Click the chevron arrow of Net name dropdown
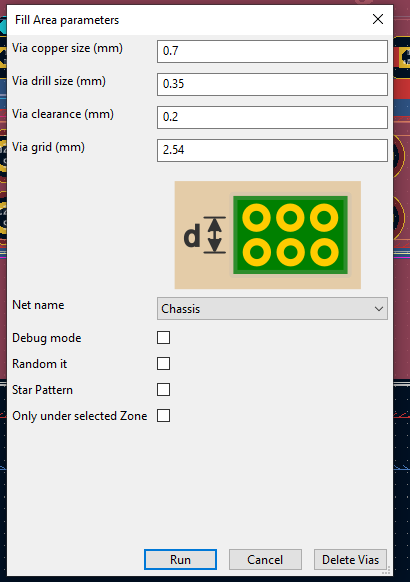The width and height of the screenshot is (410, 582). [378, 309]
